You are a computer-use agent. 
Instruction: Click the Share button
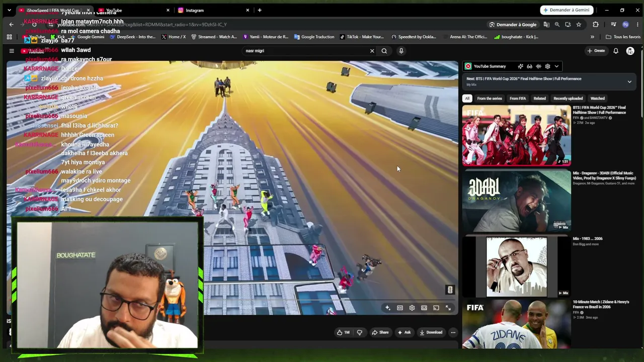click(380, 332)
